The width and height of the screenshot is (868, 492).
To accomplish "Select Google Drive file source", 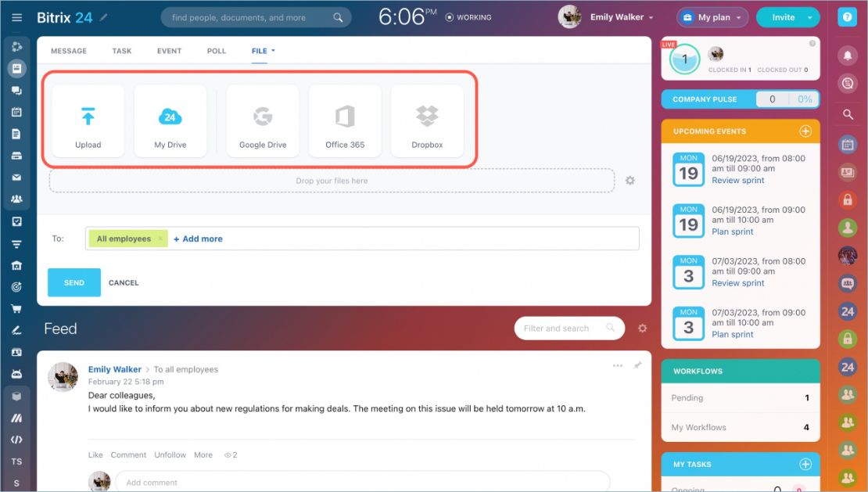I will click(263, 121).
